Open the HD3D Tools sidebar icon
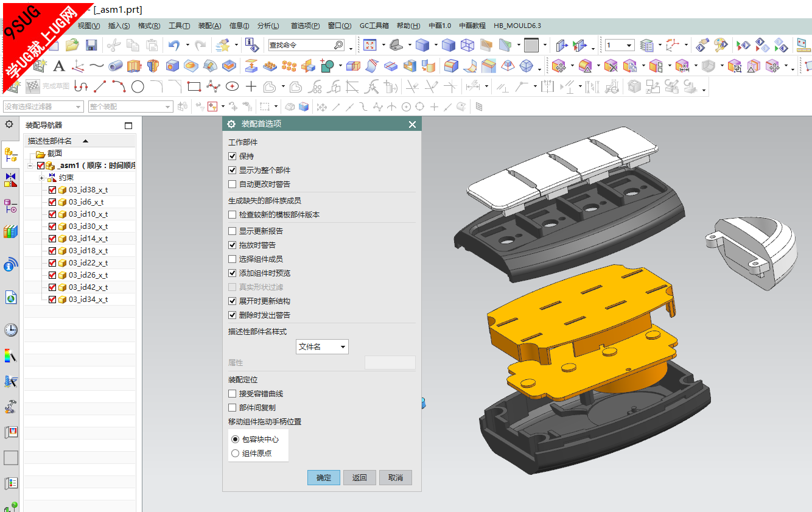 tap(11, 265)
